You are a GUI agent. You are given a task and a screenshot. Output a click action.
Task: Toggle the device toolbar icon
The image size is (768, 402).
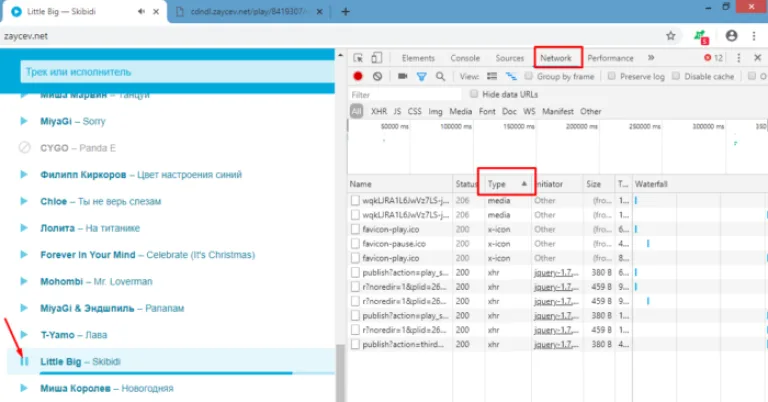(376, 58)
